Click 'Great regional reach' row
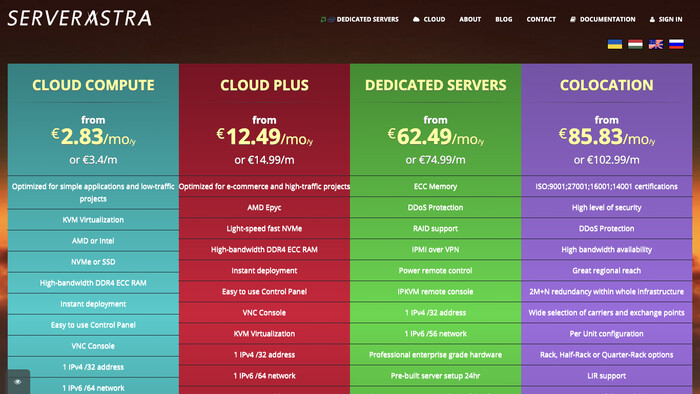The image size is (700, 394). (607, 270)
